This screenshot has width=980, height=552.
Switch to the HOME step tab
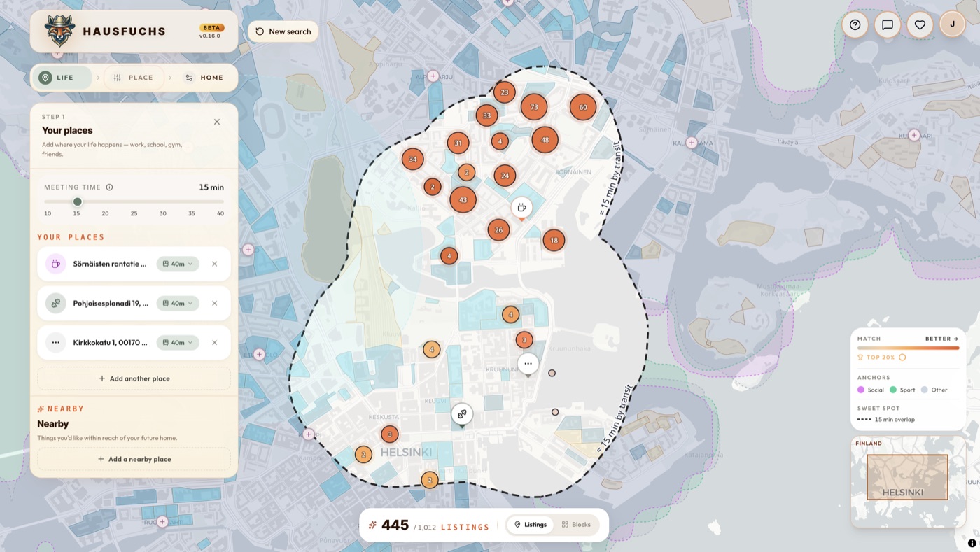coord(204,78)
